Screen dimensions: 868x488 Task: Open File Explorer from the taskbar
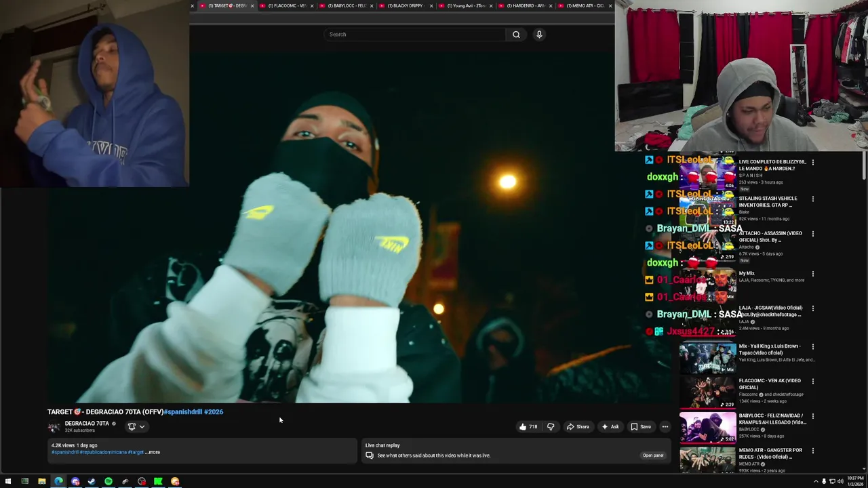tap(41, 481)
